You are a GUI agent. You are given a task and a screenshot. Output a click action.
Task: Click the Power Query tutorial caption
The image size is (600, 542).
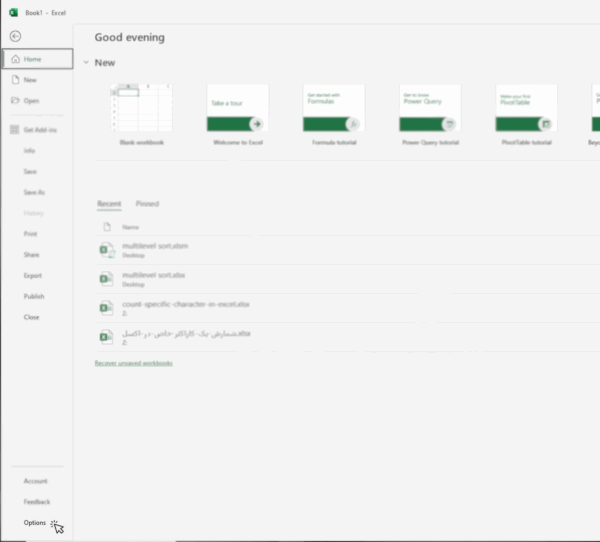click(x=430, y=142)
